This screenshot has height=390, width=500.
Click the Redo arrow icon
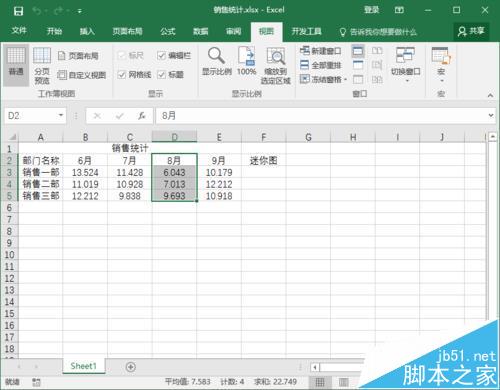coord(58,11)
